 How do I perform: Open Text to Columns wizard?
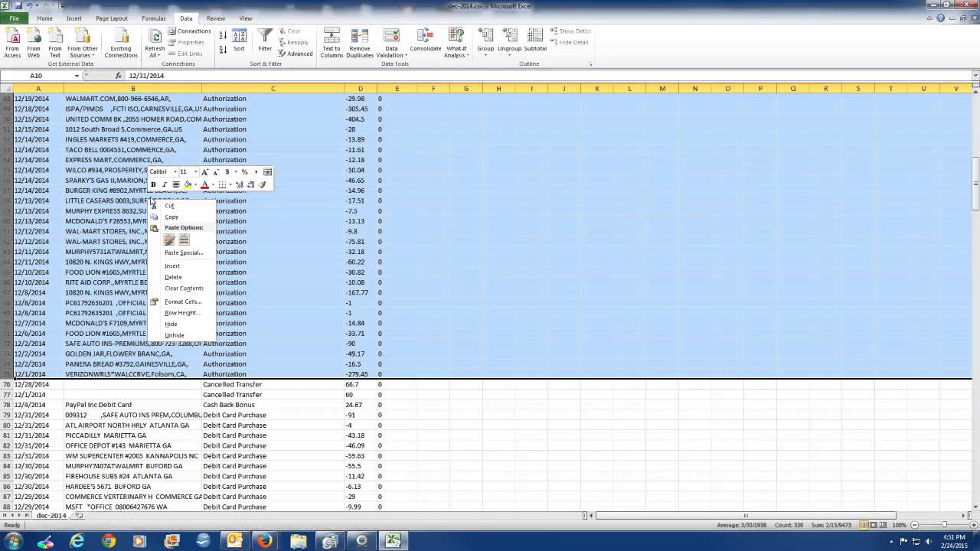[332, 43]
